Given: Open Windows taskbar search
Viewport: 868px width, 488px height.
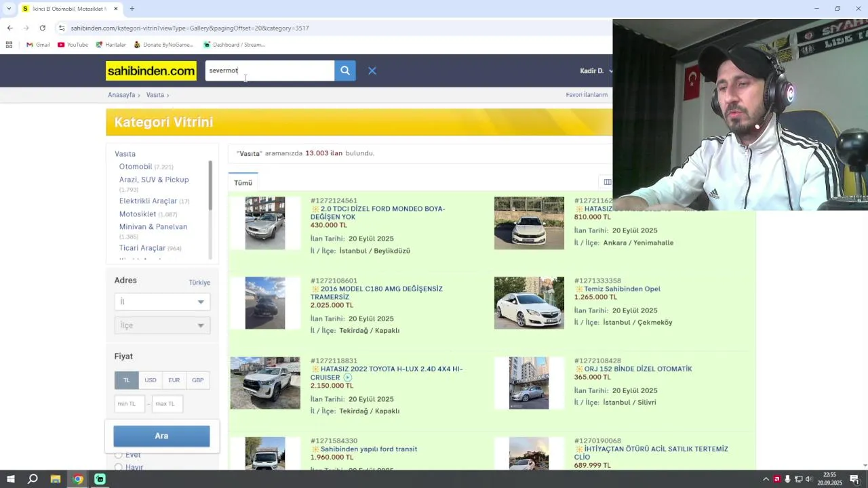Looking at the screenshot, I should pos(33,479).
